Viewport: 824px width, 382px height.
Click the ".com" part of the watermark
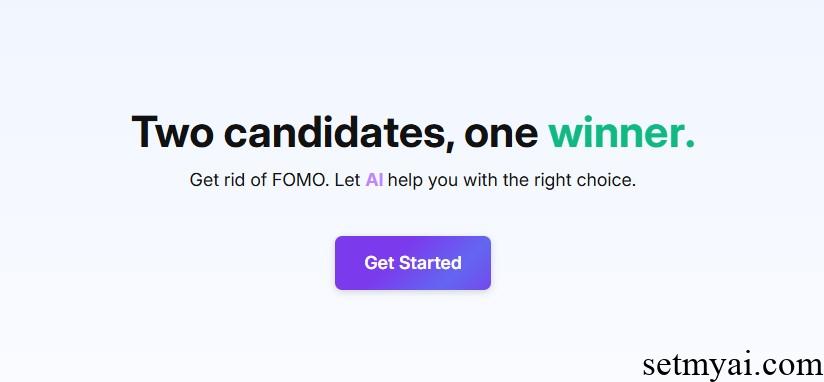tap(794, 365)
